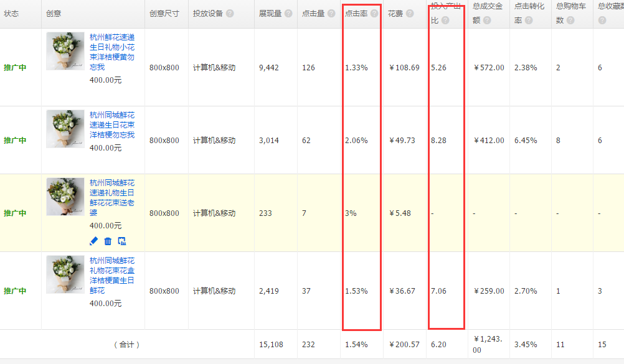Image resolution: width=624 pixels, height=364 pixels.
Task: Open thumbnail of creative with 3,014 impressions
Action: (x=65, y=129)
